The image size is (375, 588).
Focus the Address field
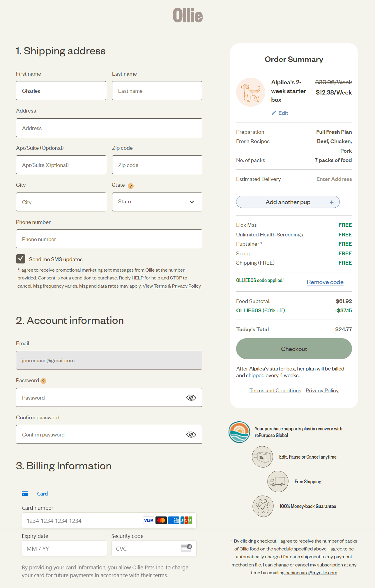click(x=109, y=128)
